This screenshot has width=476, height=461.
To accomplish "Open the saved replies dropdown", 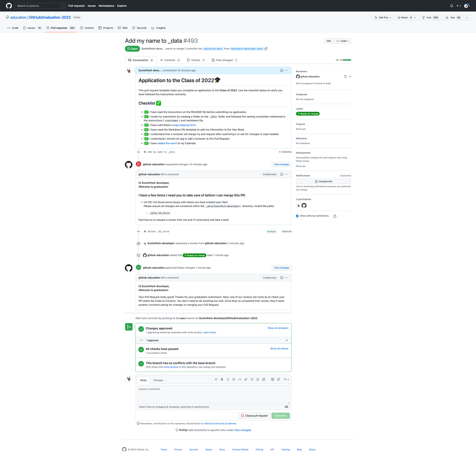I will [x=286, y=380].
